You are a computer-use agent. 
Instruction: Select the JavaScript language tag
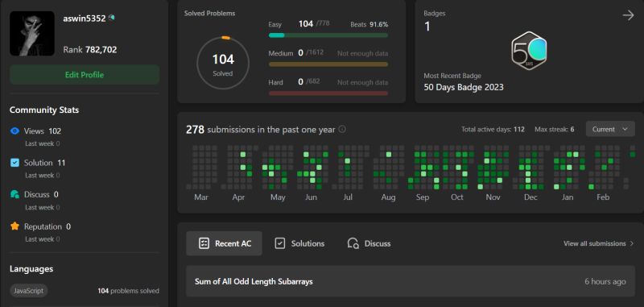(29, 291)
